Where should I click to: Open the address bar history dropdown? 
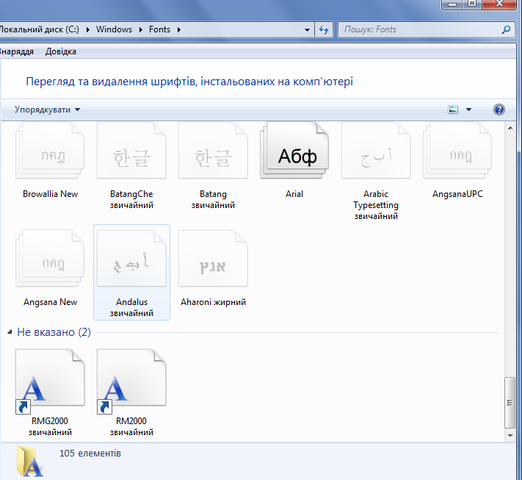[x=307, y=30]
